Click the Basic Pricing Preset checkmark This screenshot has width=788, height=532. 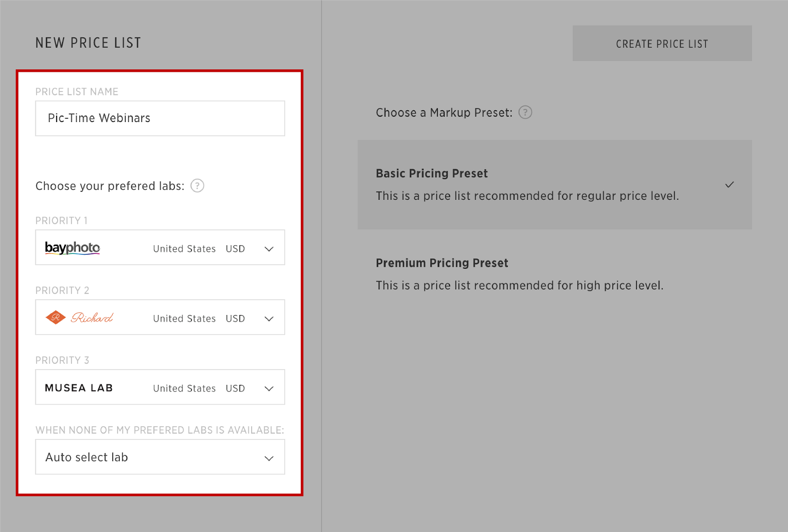pyautogui.click(x=729, y=185)
